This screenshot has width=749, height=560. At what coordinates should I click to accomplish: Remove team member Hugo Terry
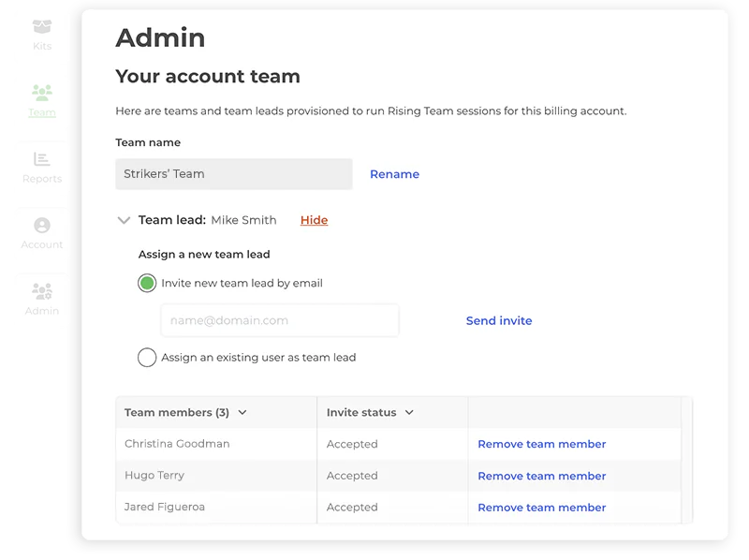(542, 476)
